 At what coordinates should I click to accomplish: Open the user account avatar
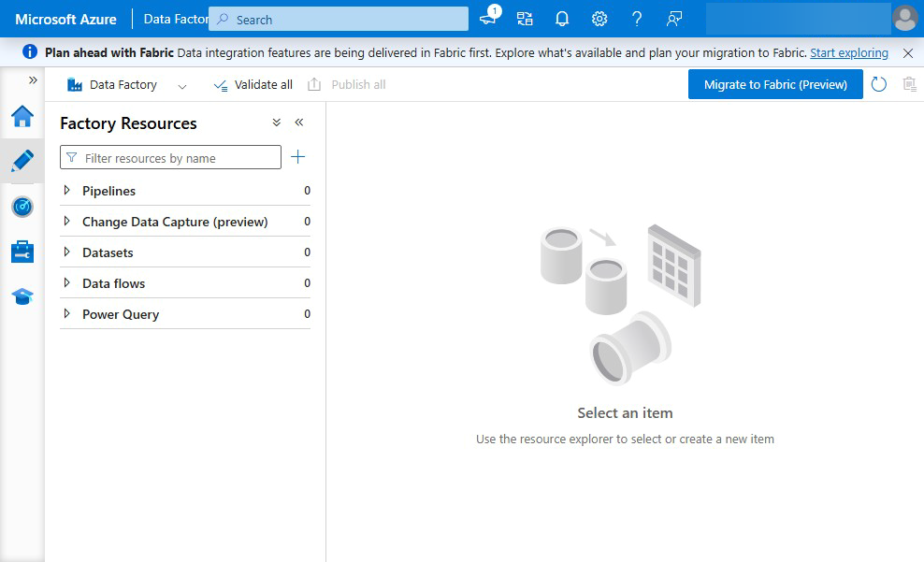(905, 19)
